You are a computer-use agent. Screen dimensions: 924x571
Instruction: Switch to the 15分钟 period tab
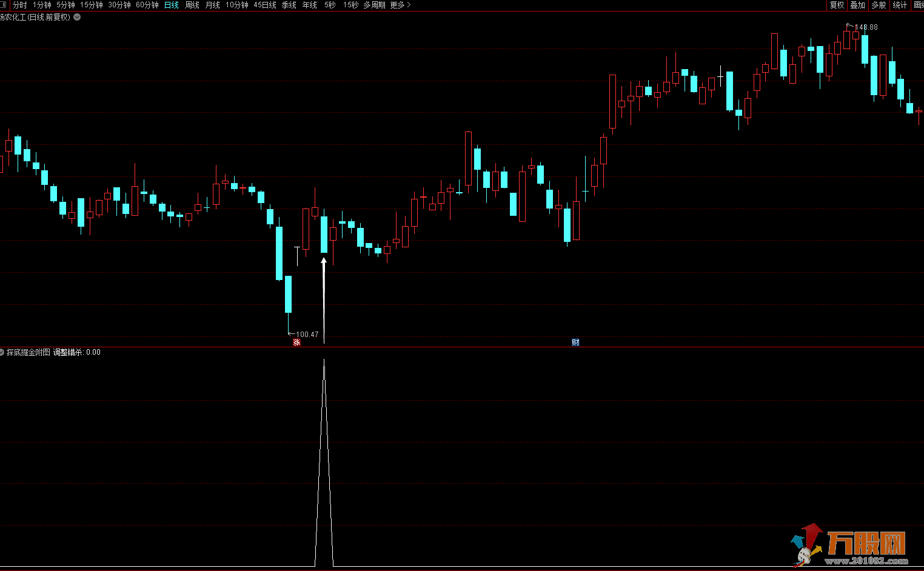(x=92, y=5)
